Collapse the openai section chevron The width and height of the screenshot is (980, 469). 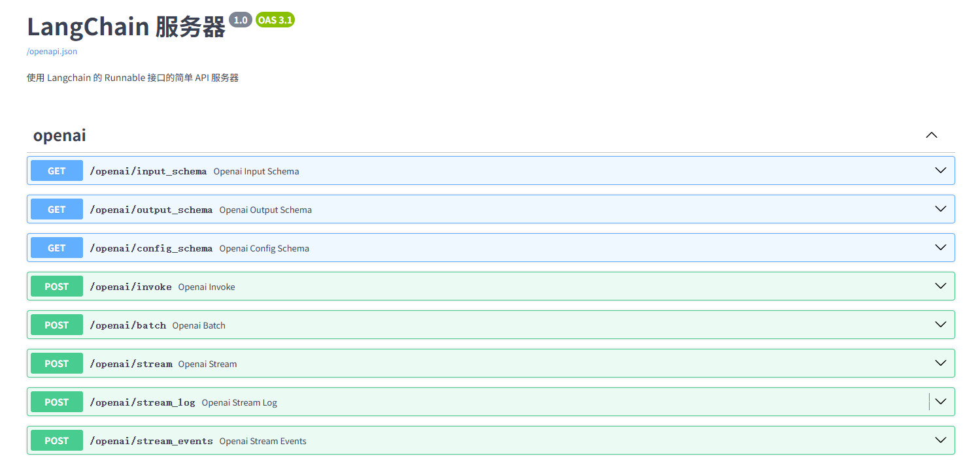coord(932,135)
